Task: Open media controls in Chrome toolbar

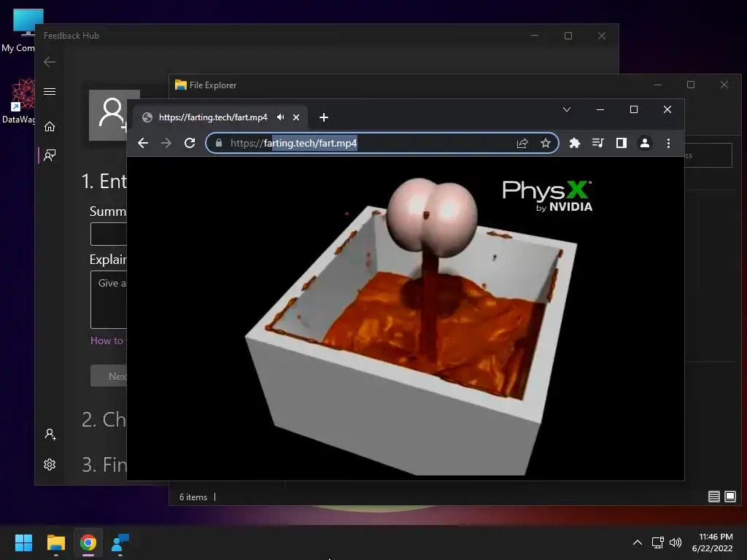Action: 598,143
